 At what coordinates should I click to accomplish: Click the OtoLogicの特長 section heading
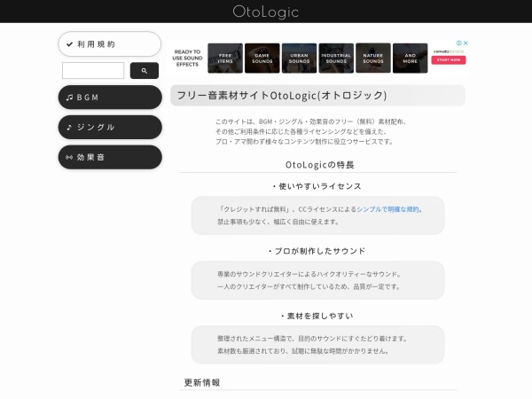319,165
